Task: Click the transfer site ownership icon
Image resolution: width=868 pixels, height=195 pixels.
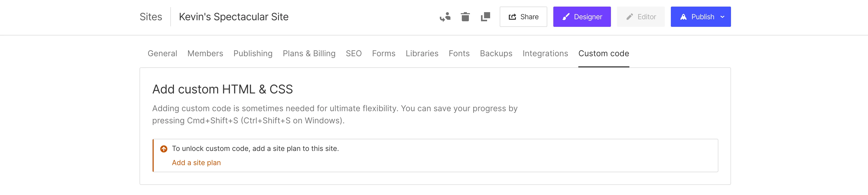Action: (445, 16)
